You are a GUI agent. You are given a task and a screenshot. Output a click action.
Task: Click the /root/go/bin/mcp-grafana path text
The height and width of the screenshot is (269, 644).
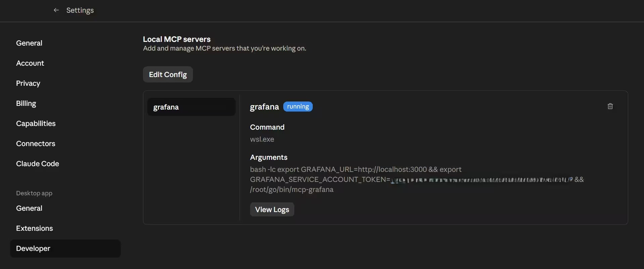pyautogui.click(x=292, y=190)
